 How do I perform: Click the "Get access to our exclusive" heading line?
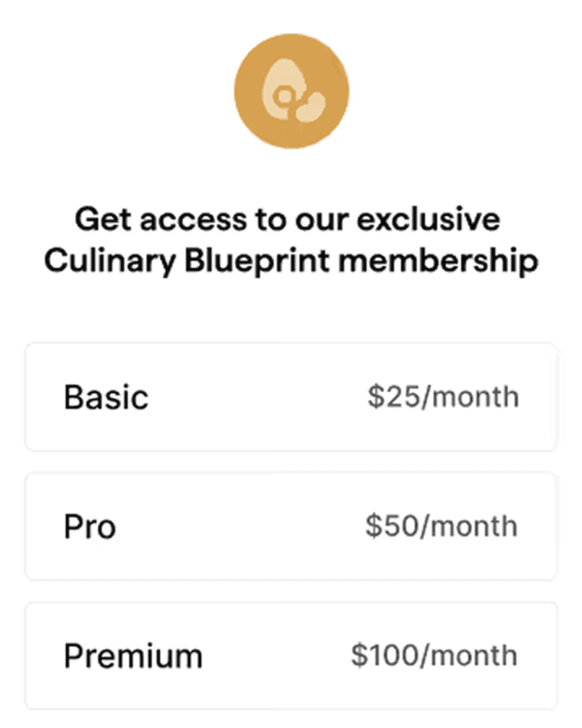click(x=288, y=219)
